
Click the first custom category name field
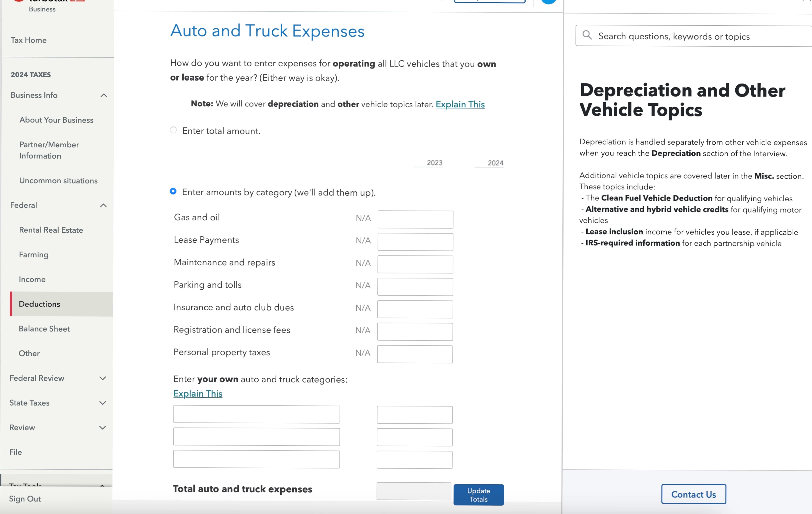click(x=256, y=414)
